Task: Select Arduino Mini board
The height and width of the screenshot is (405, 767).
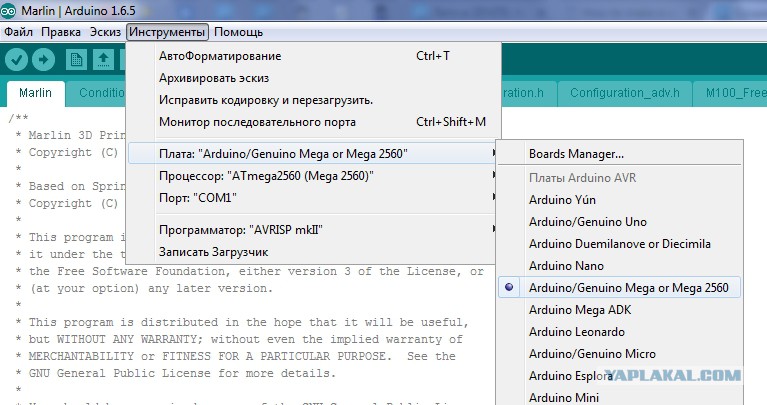Action: pos(619,397)
